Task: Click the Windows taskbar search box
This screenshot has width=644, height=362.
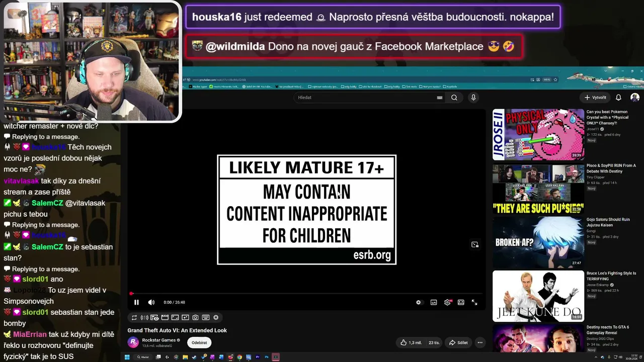Action: coord(142,357)
